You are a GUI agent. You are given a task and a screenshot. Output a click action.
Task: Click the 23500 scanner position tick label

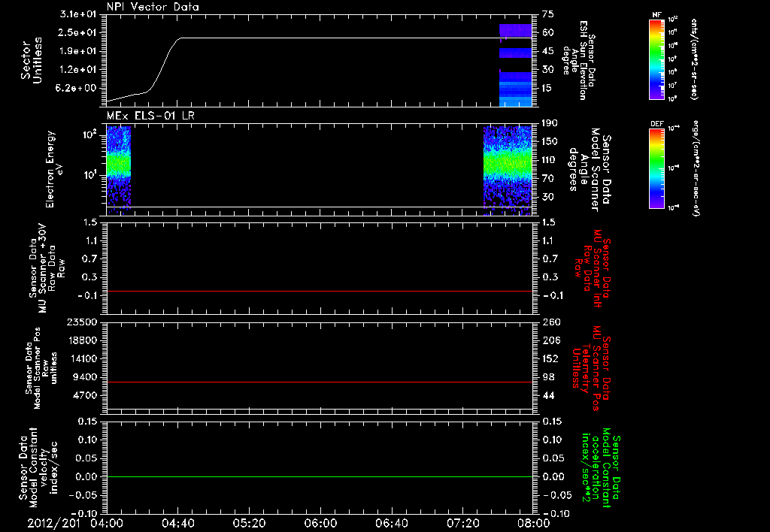coord(83,322)
